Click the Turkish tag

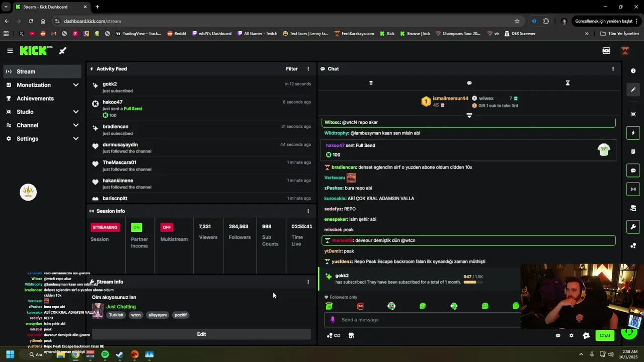(x=116, y=315)
